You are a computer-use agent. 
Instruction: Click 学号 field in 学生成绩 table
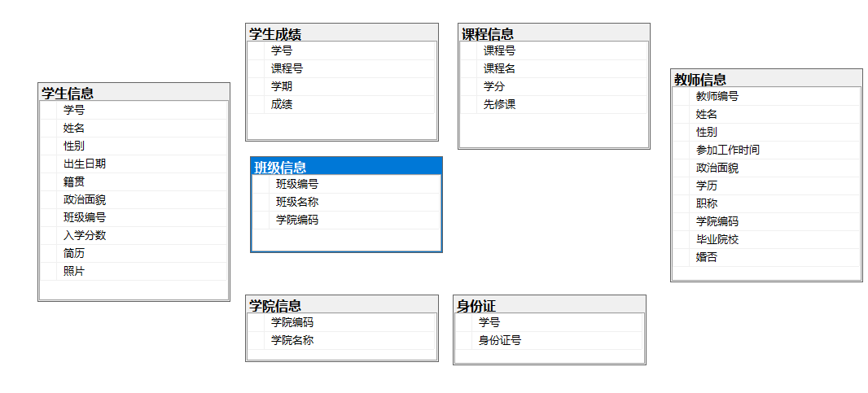click(x=341, y=51)
